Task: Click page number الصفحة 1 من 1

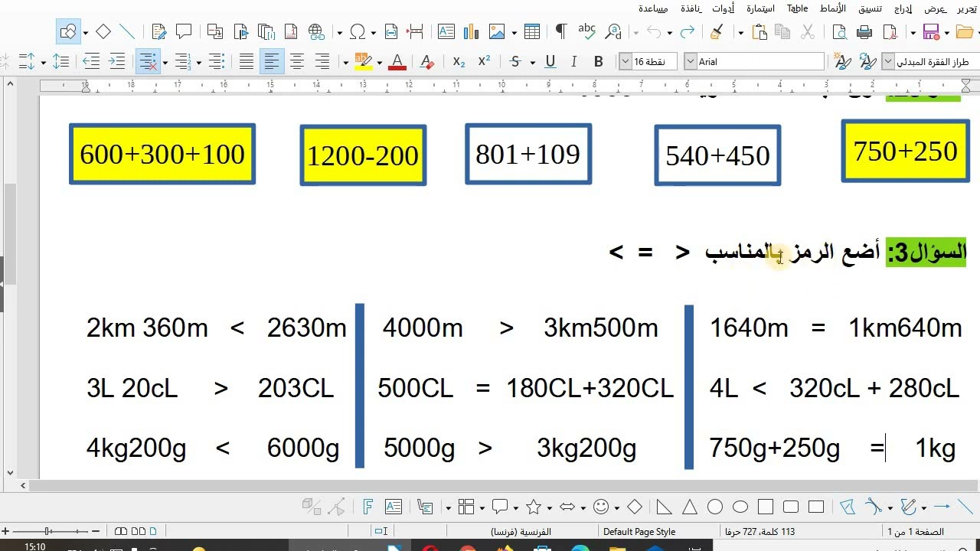Action: point(916,532)
